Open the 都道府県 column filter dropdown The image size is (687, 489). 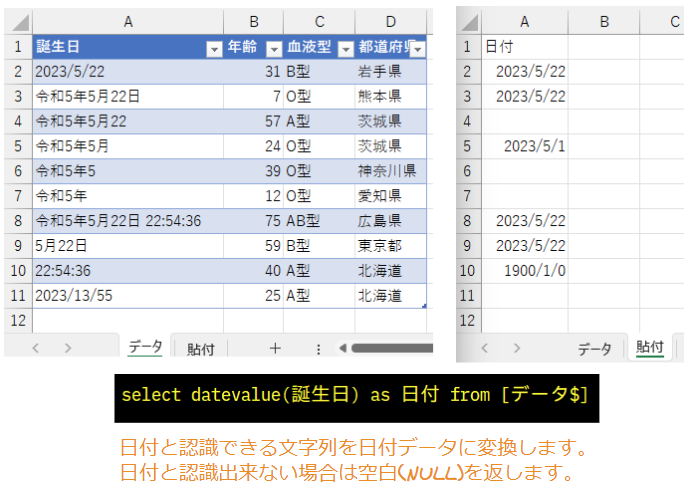pyautogui.click(x=418, y=49)
